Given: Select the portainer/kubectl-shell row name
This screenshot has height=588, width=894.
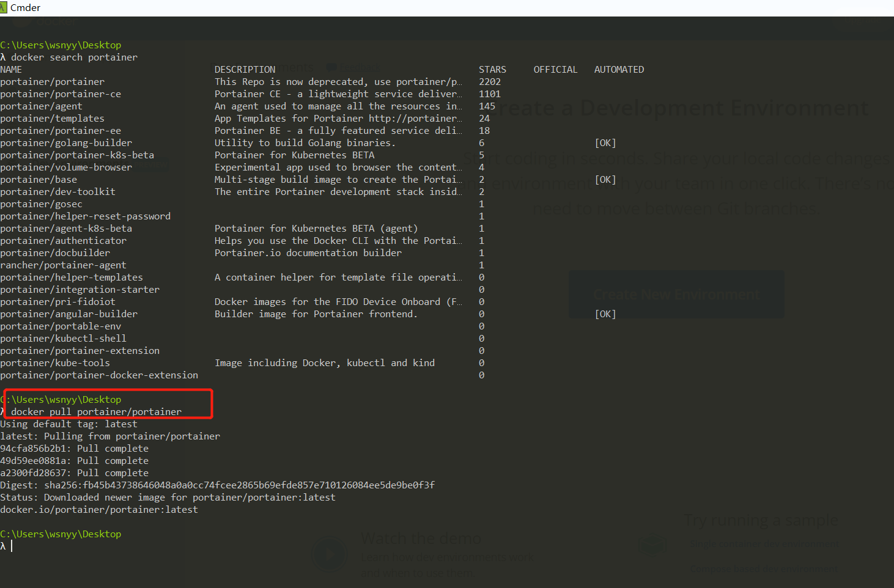Looking at the screenshot, I should 63,339.
